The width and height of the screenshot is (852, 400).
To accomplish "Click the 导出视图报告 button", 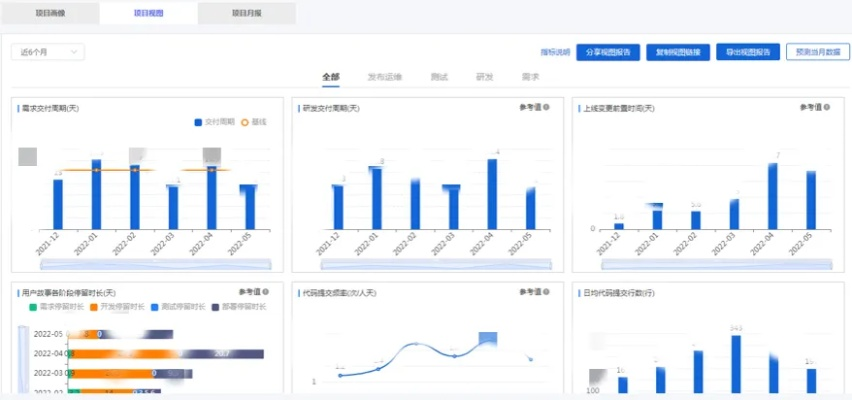I will (x=747, y=52).
